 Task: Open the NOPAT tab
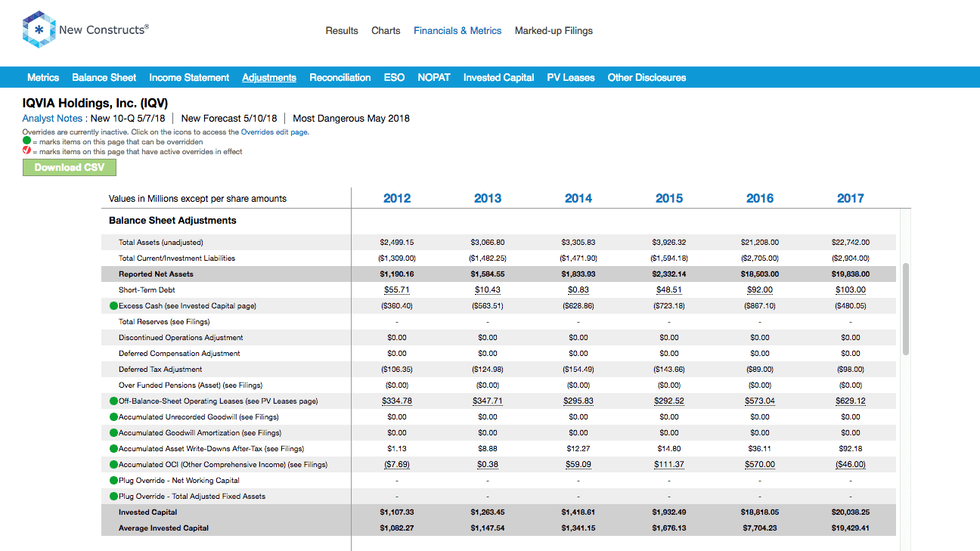[434, 78]
